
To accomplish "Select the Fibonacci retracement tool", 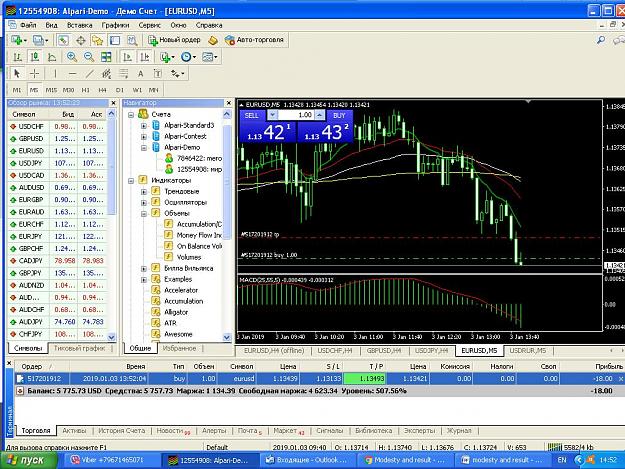I will click(x=124, y=73).
